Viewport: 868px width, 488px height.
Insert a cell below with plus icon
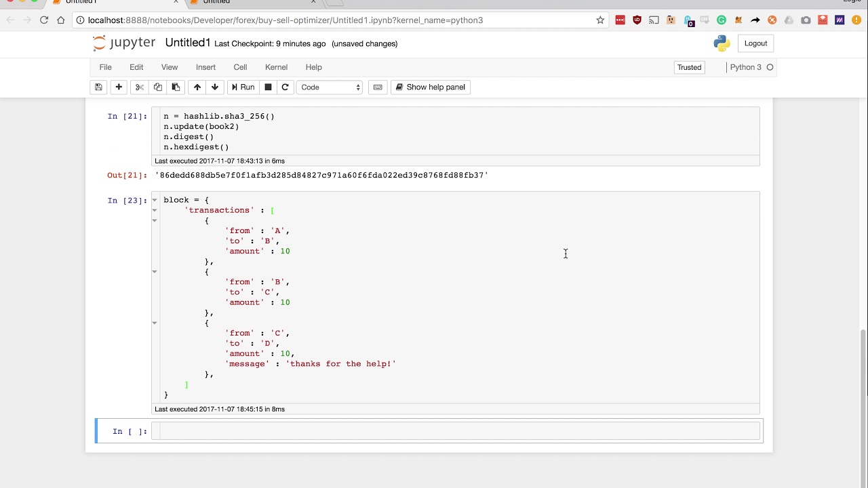pyautogui.click(x=119, y=87)
